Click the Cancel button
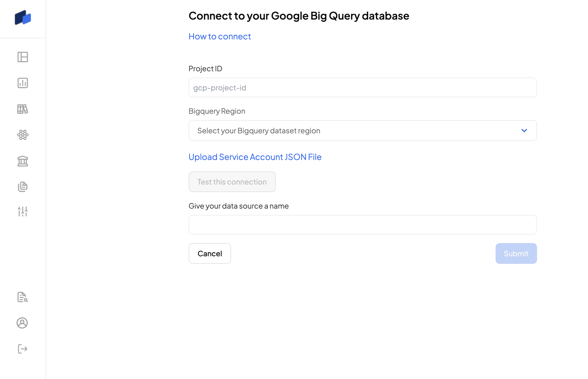This screenshot has height=379, width=588. (x=209, y=253)
